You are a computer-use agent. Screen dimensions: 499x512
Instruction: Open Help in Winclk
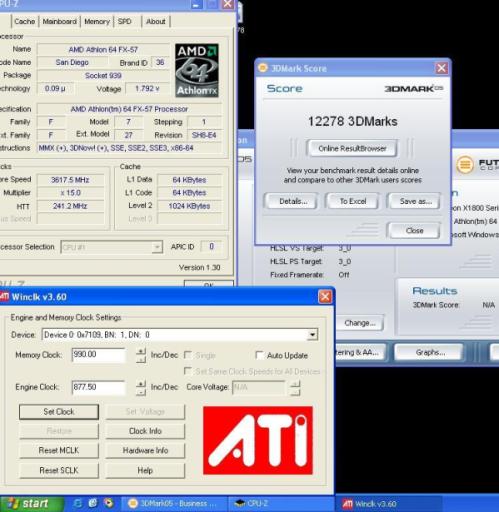click(x=145, y=470)
